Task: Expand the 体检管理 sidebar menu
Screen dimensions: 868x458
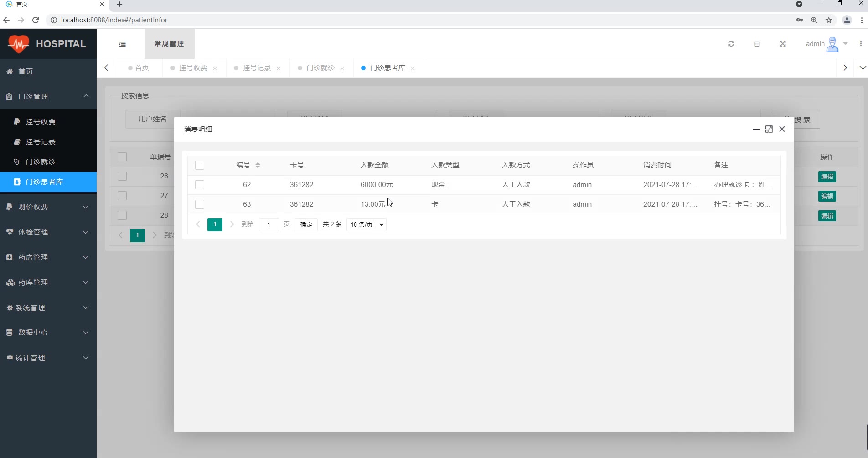Action: coord(48,232)
